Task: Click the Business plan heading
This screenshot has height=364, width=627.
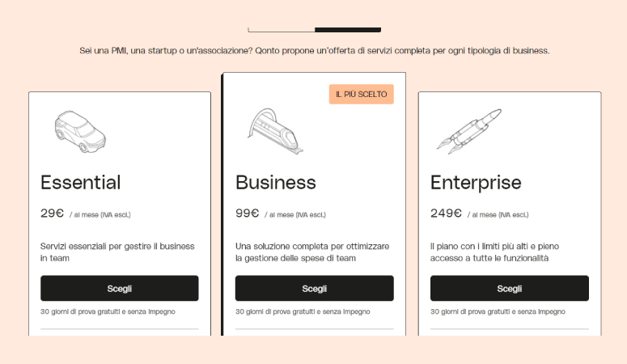Action: (276, 182)
